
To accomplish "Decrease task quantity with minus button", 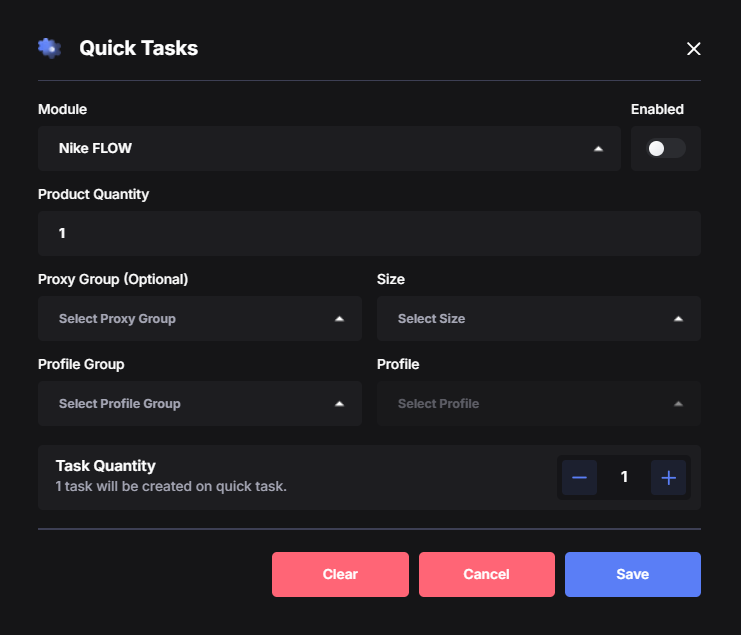I will point(579,477).
